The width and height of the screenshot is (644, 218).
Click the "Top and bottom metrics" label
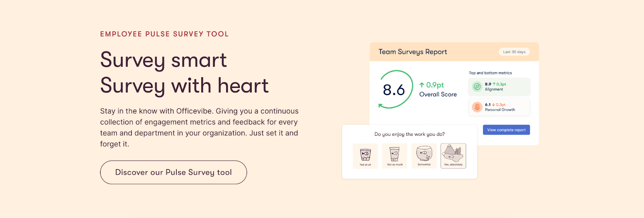click(490, 73)
